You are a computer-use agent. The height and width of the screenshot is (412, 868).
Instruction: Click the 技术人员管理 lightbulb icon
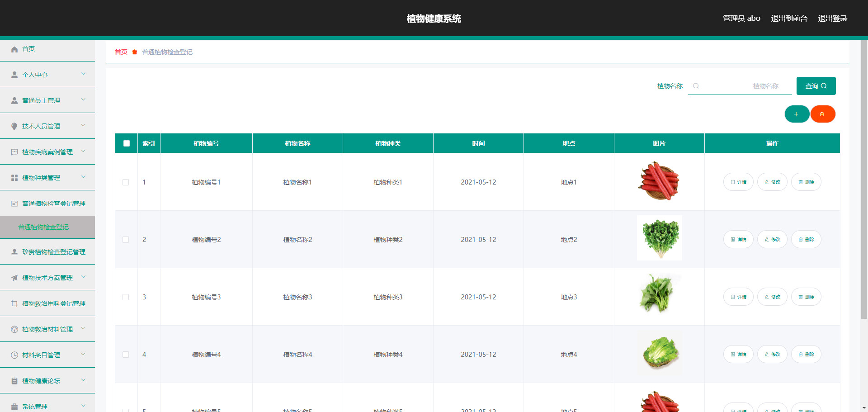(14, 126)
